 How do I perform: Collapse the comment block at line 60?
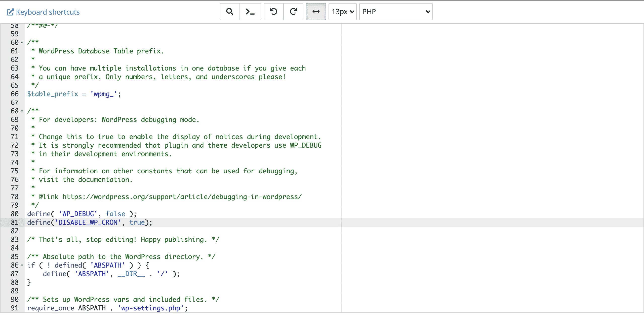(22, 43)
